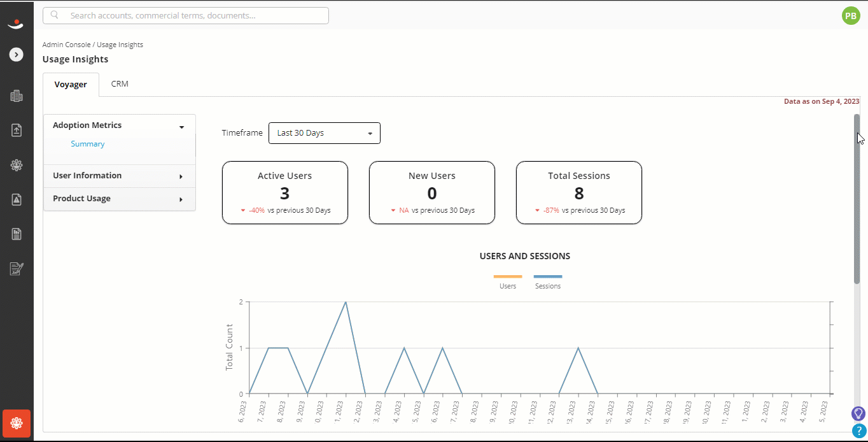868x442 pixels.
Task: Click the magnifier icon in search bar
Action: coord(55,15)
